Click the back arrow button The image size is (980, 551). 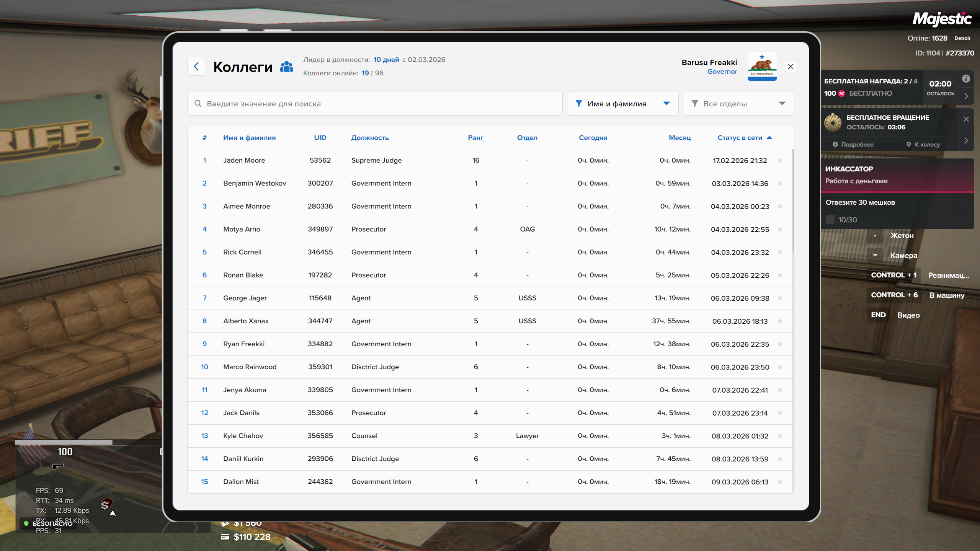[196, 67]
